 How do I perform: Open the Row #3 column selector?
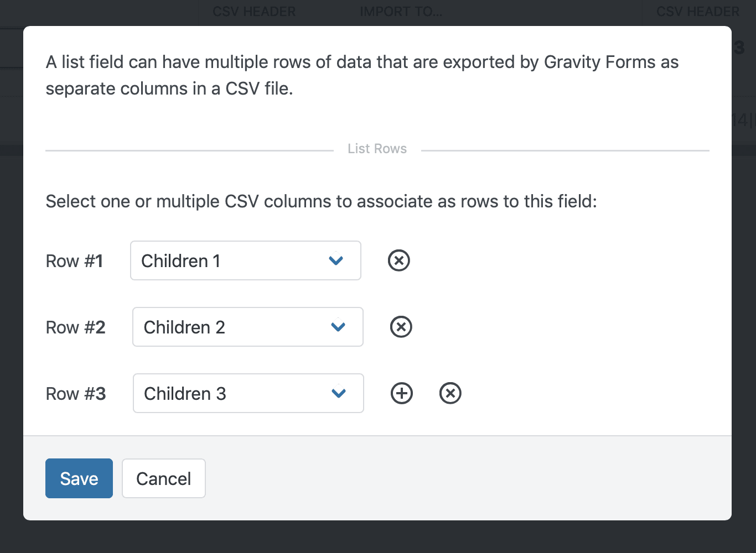click(248, 393)
